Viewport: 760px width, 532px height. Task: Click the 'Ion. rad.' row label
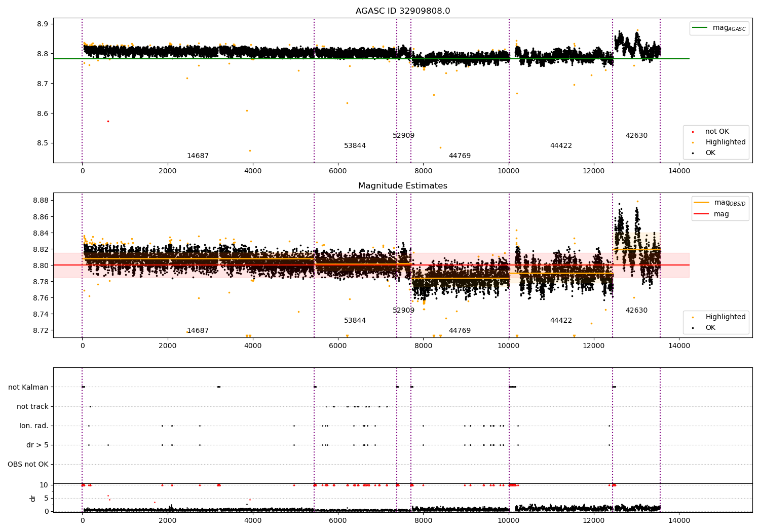click(x=34, y=426)
